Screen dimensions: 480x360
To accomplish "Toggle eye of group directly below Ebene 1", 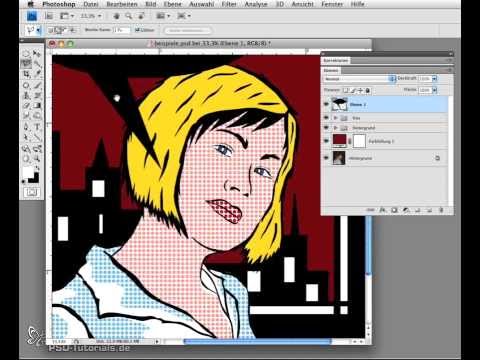I will point(327,118).
